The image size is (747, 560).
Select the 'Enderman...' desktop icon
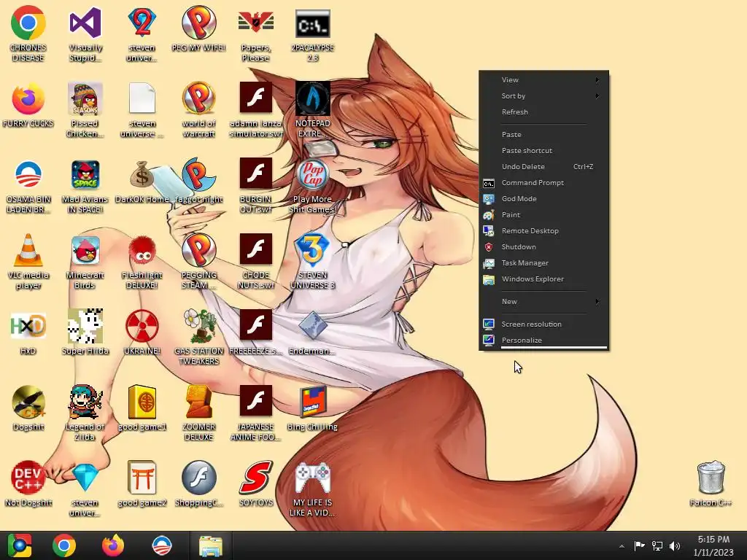[312, 332]
